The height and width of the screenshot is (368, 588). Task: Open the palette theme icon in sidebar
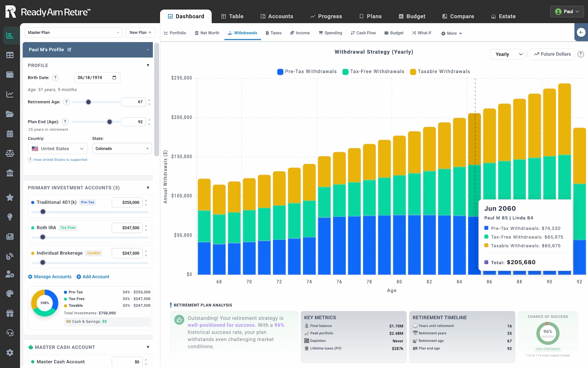point(10,294)
